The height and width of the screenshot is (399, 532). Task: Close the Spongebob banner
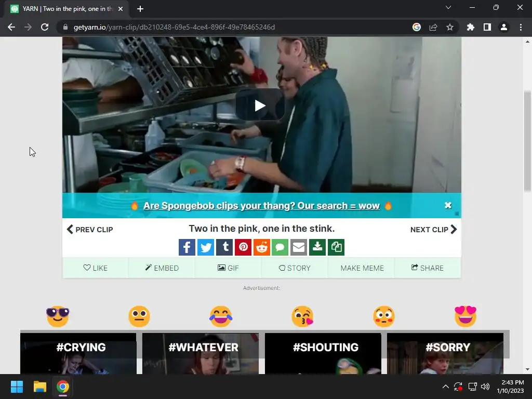click(x=448, y=205)
